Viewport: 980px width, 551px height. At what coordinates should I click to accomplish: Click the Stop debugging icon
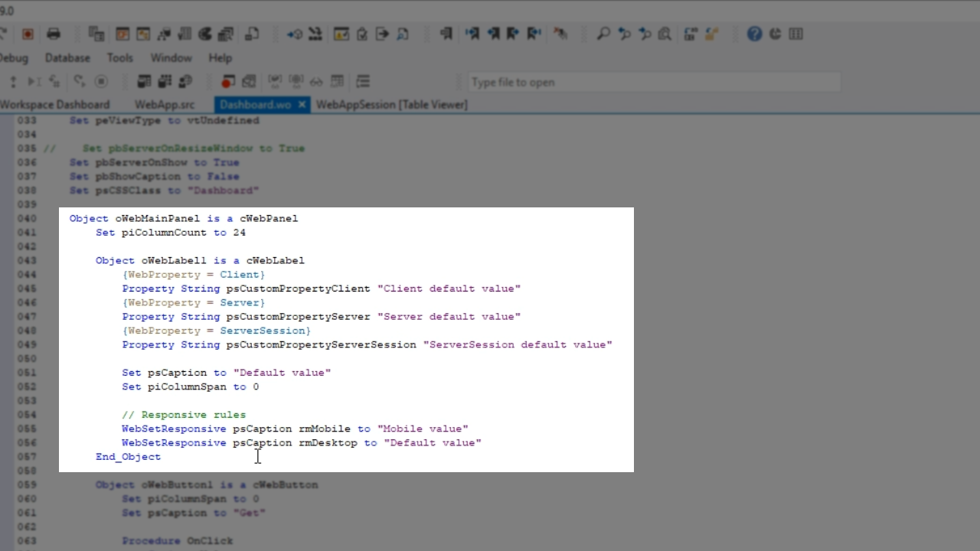pos(101,81)
